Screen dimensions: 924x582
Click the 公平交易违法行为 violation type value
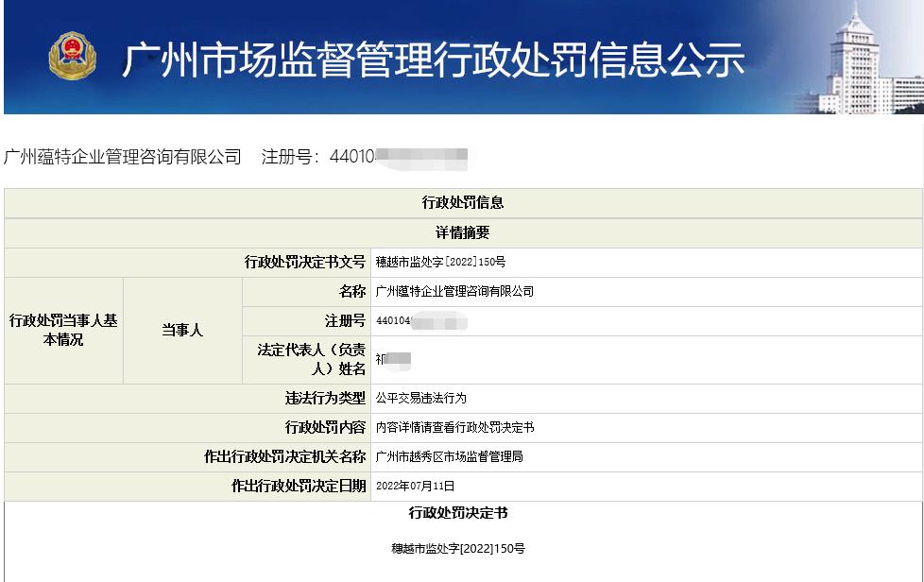pos(420,398)
